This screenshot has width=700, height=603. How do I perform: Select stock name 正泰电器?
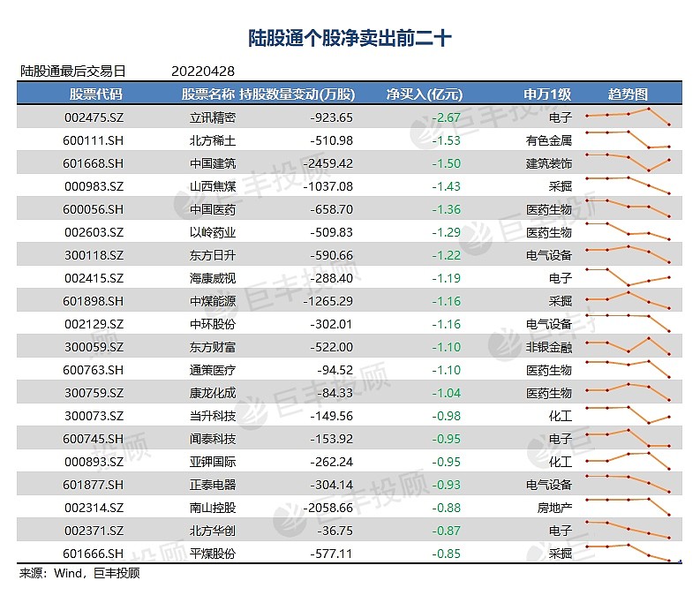click(x=213, y=485)
